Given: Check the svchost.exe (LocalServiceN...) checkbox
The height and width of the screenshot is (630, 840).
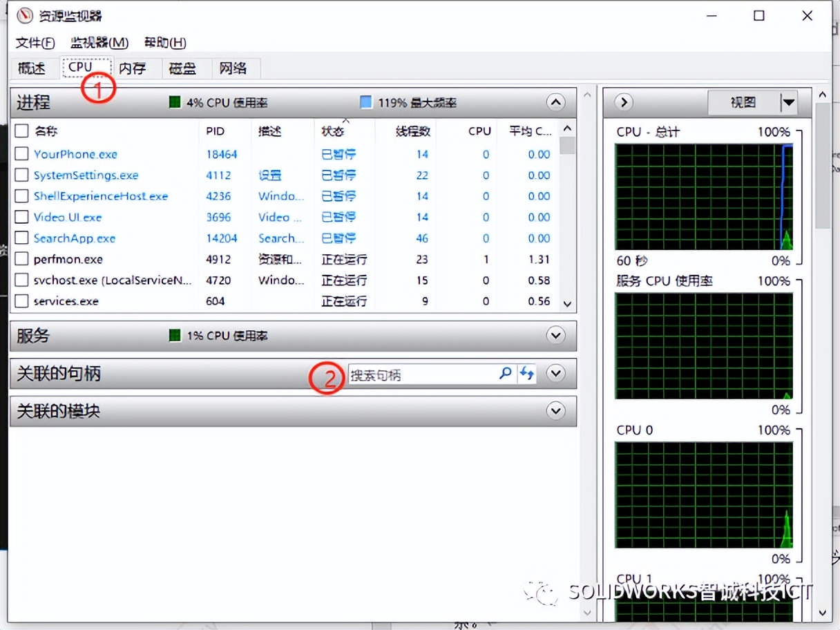Looking at the screenshot, I should pyautogui.click(x=21, y=280).
